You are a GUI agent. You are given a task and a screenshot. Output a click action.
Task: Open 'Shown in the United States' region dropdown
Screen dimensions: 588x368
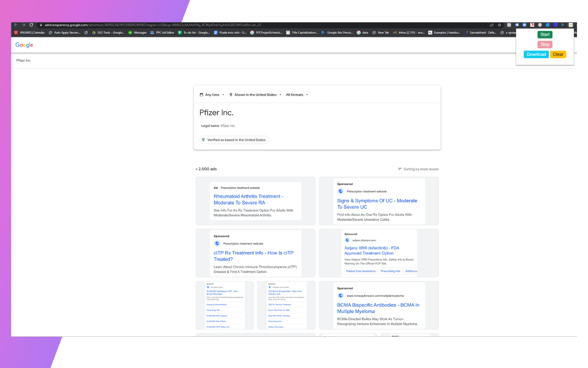[x=255, y=95]
